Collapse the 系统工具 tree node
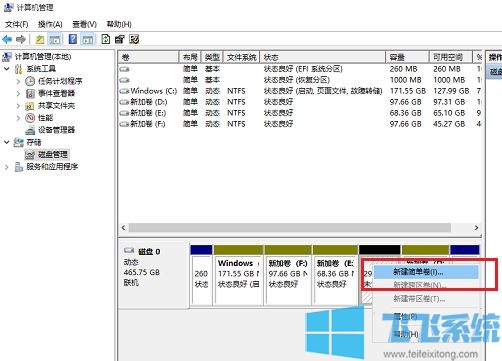502x361 pixels. (7, 69)
